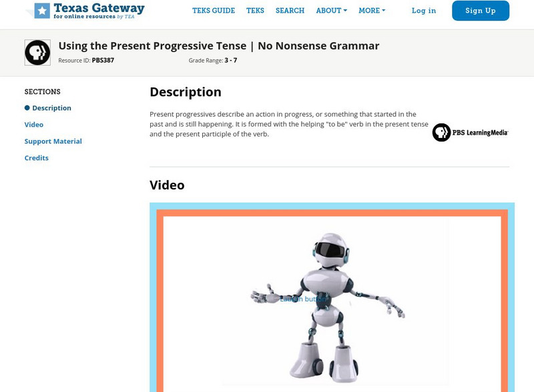Open the Log in link
534x392 pixels.
tap(425, 11)
